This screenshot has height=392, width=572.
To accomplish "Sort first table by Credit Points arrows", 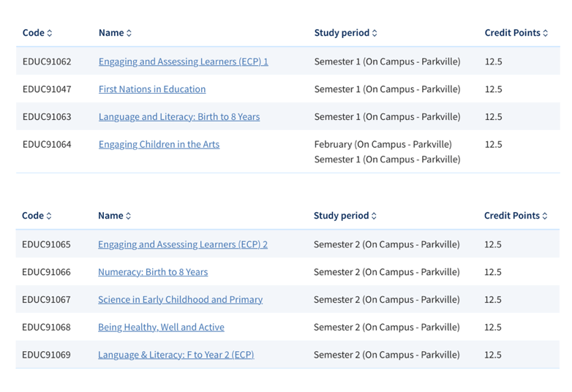I will tap(546, 33).
